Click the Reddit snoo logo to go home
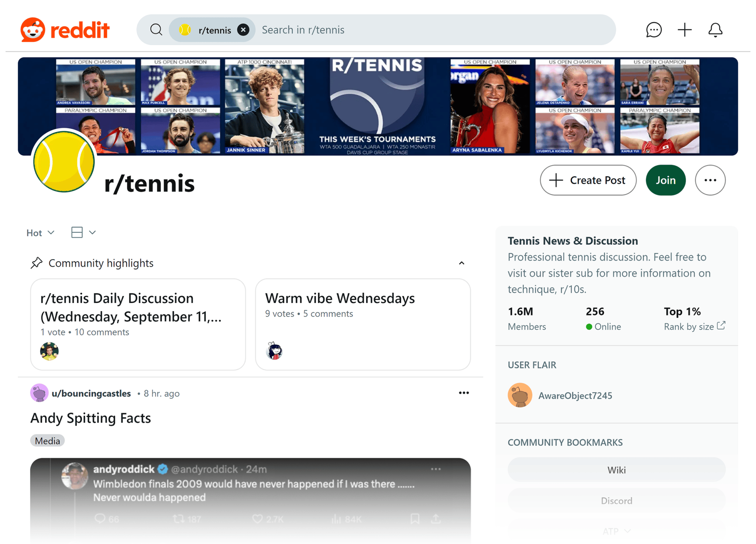 click(32, 30)
